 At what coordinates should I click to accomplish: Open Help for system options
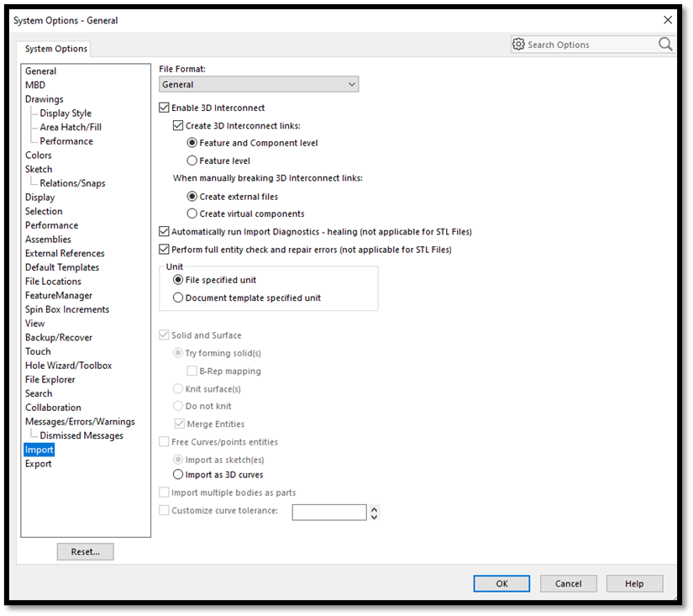(634, 583)
